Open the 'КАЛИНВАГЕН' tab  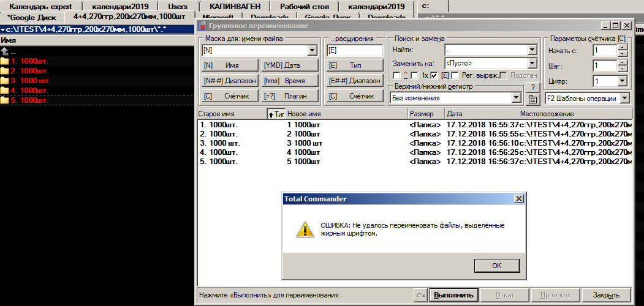tap(235, 7)
